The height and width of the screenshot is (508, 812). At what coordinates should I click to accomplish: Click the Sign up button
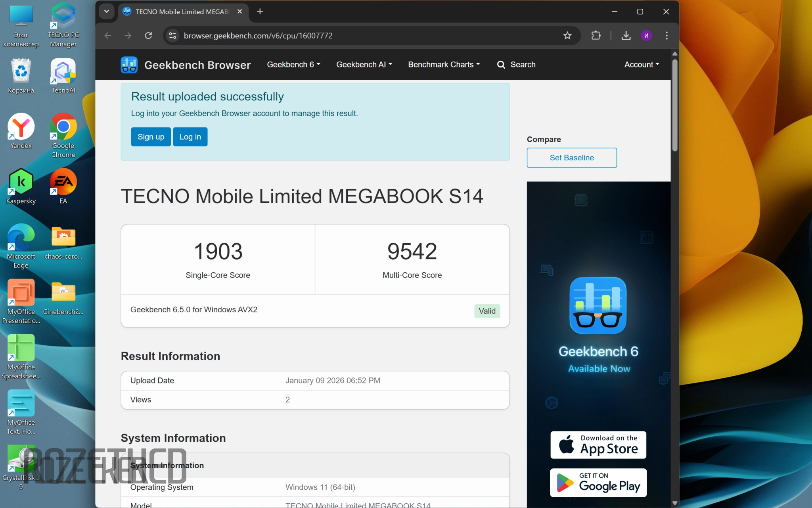coord(151,137)
